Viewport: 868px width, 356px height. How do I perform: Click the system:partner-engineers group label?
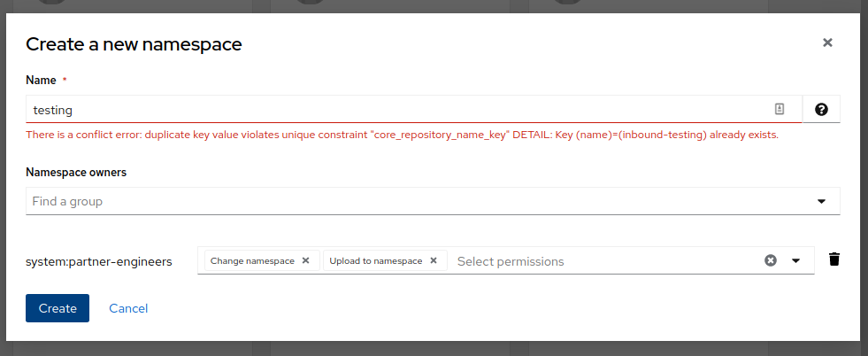pyautogui.click(x=99, y=261)
